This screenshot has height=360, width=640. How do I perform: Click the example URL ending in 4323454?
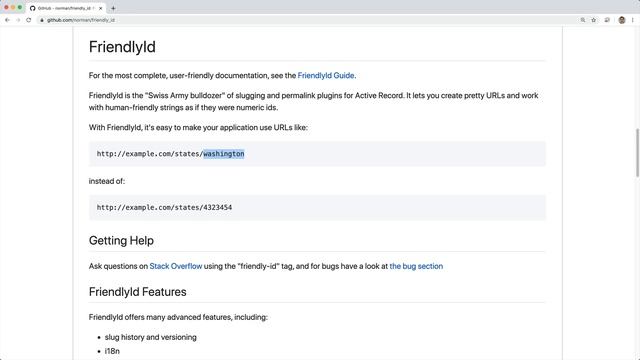click(164, 207)
